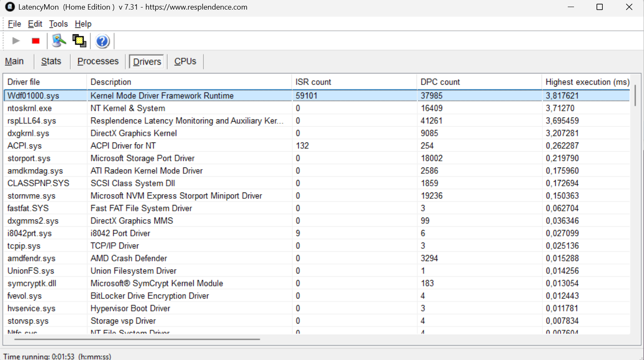Stop monitoring with the red square icon

tap(36, 41)
